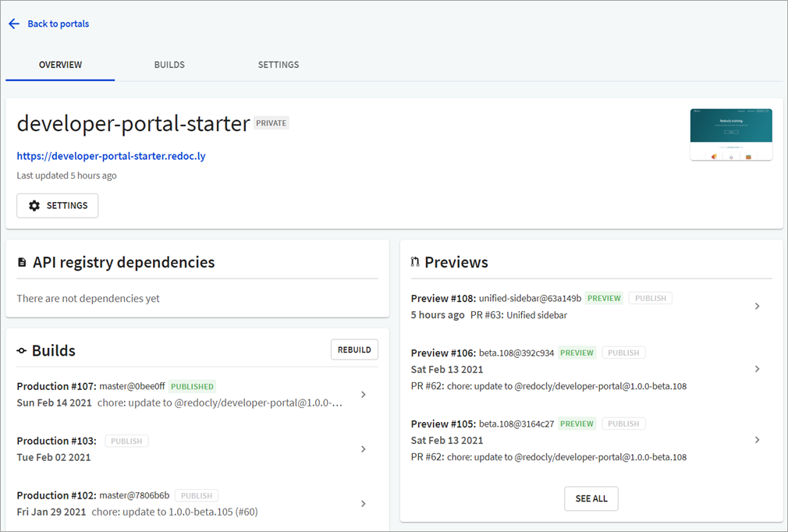Click PUBLISH for Preview #108
This screenshot has width=788, height=532.
[x=651, y=299]
